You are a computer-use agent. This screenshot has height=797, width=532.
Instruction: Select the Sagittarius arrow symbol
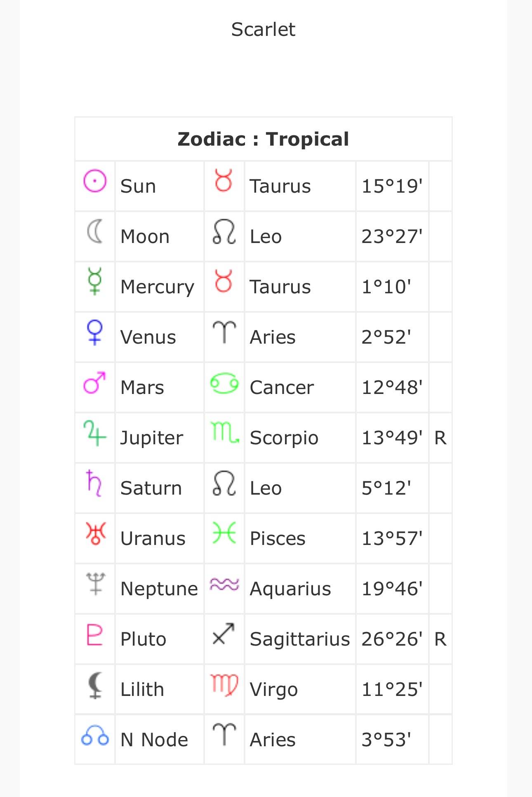224,634
